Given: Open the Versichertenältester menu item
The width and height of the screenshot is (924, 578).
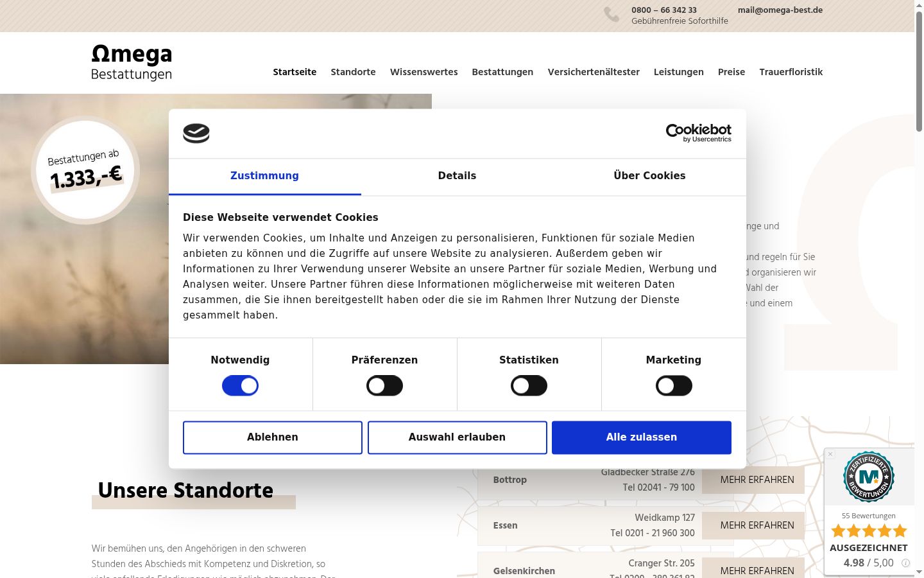Looking at the screenshot, I should point(594,72).
